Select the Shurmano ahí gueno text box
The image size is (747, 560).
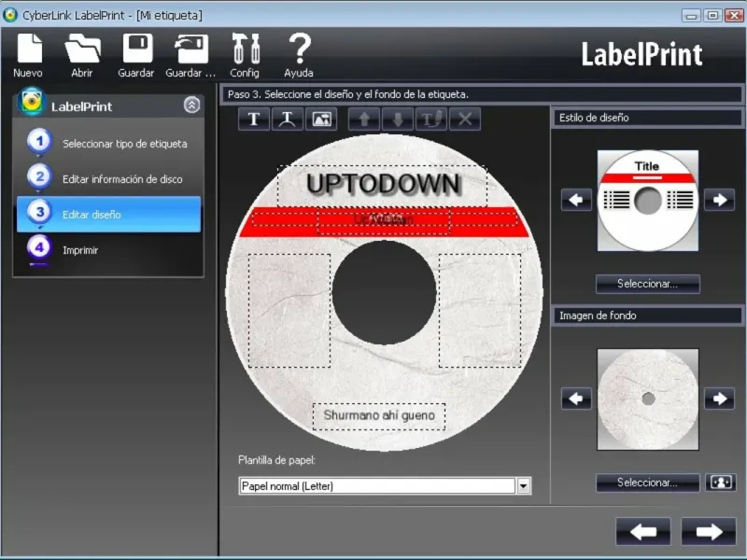[x=379, y=416]
